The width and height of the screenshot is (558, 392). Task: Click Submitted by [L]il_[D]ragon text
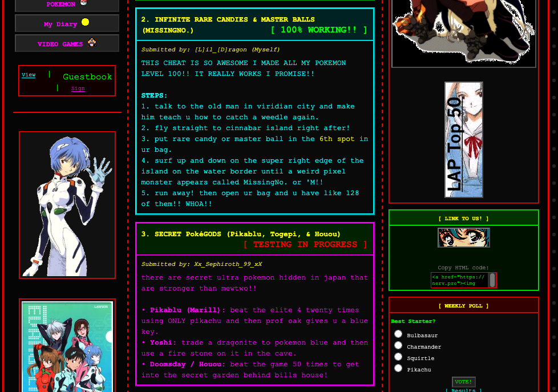point(211,50)
